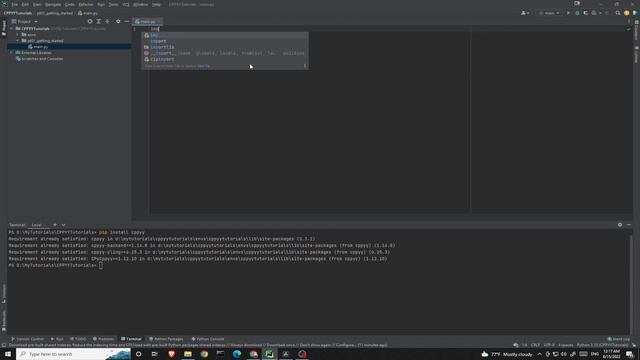Hide the Project panel with minus icon
The width and height of the screenshot is (640, 360).
[x=127, y=21]
